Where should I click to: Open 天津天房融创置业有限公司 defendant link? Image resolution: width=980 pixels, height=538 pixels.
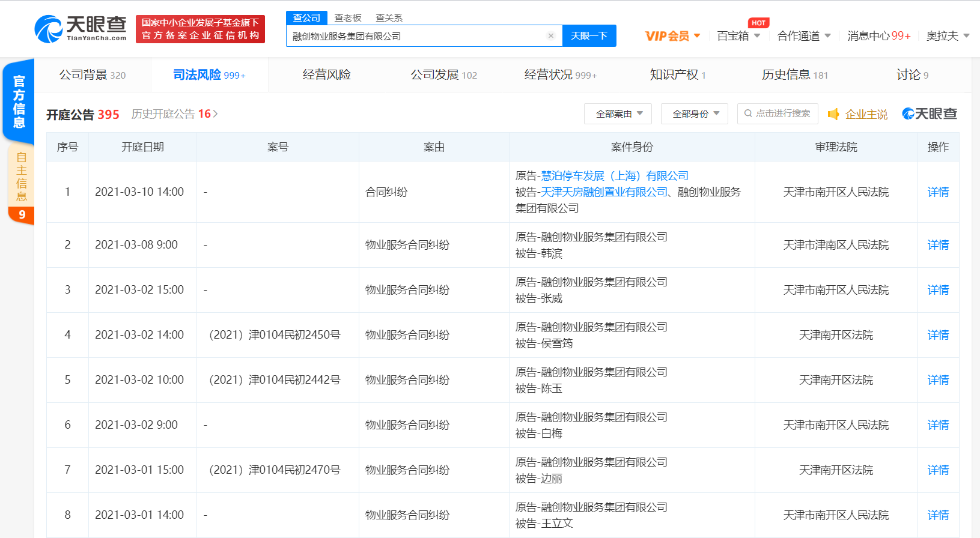pos(604,192)
